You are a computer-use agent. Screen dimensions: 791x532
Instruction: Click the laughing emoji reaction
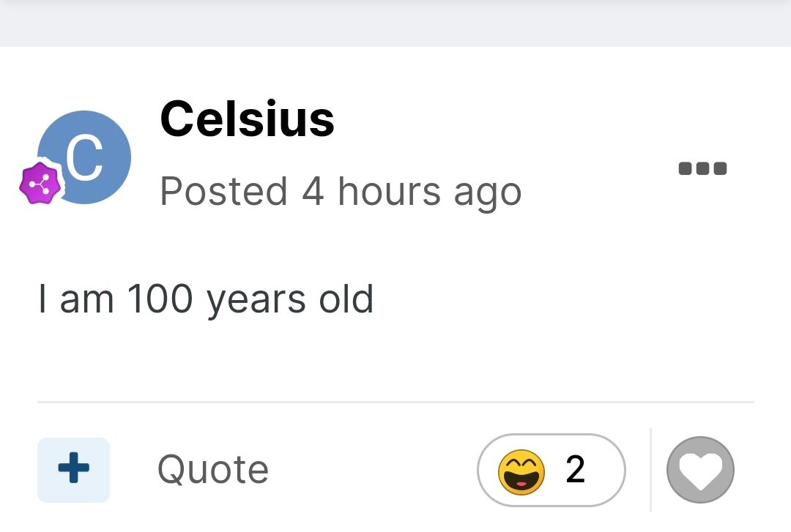point(521,471)
